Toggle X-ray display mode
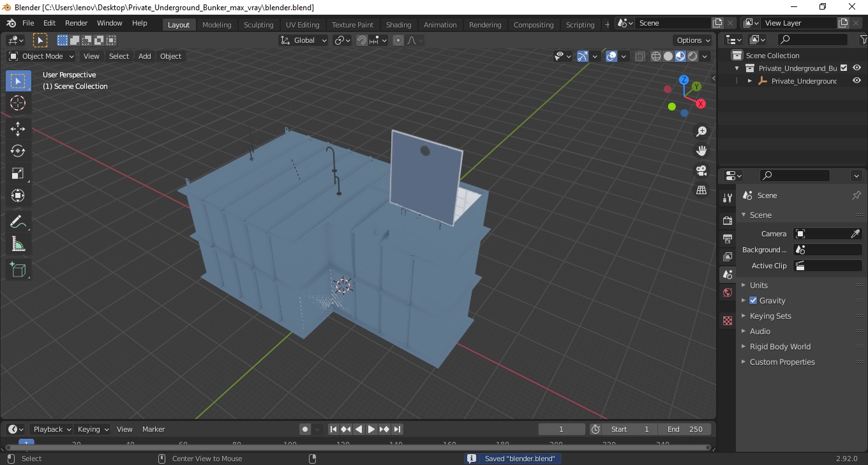The width and height of the screenshot is (868, 465). [640, 56]
